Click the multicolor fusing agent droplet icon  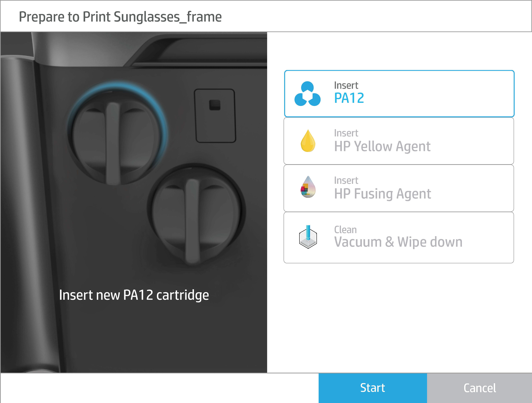(x=308, y=187)
